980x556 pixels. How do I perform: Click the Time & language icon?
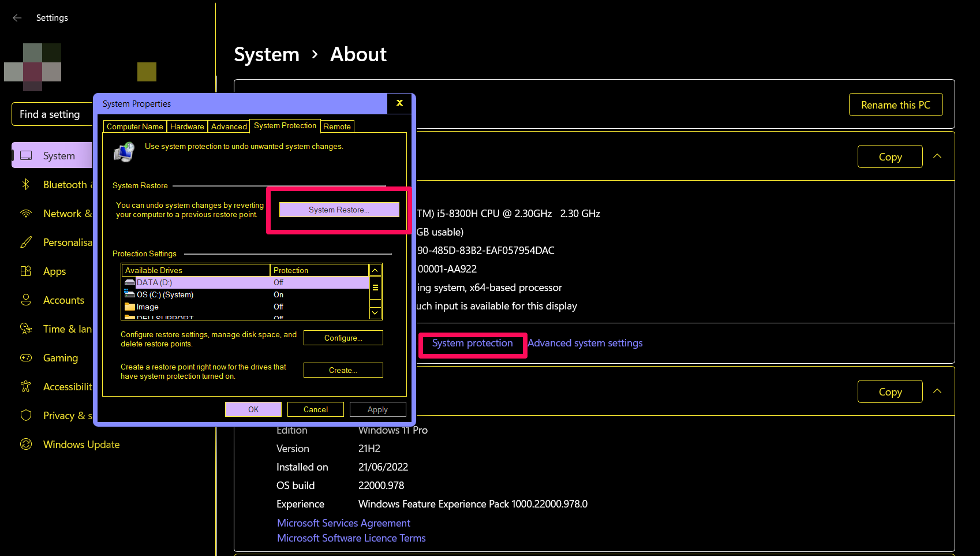26,329
